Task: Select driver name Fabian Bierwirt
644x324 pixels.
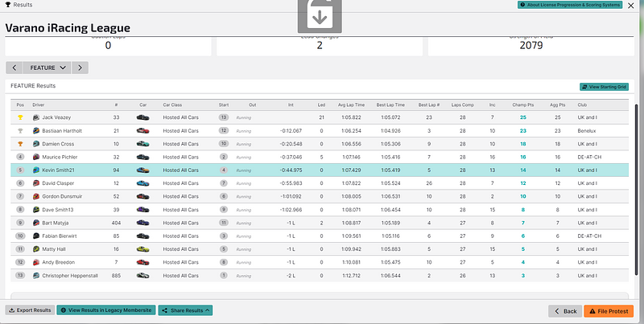Action: (x=59, y=236)
